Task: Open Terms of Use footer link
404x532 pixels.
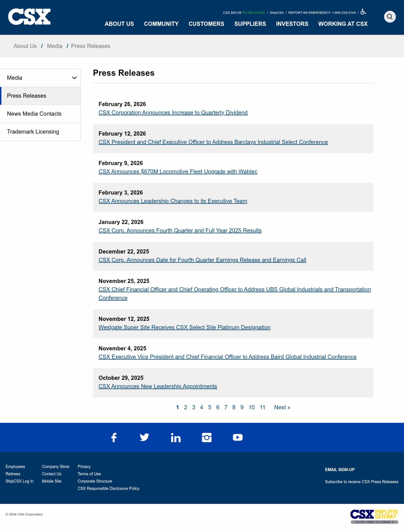Action: click(89, 474)
